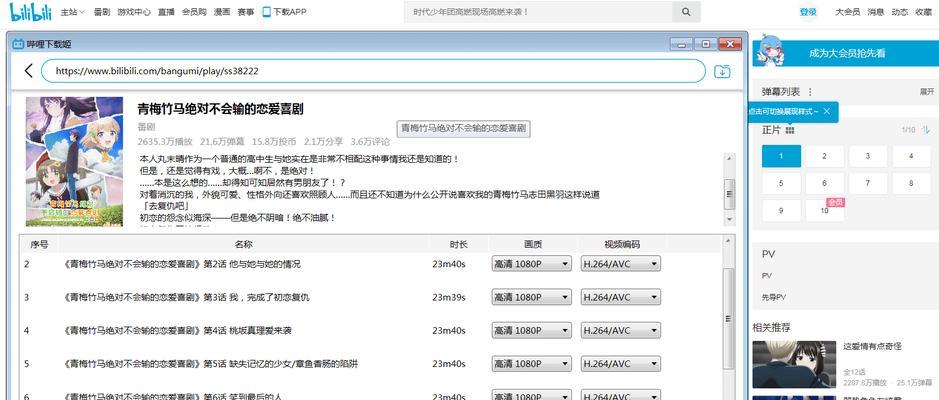Select row 第4话 桃坂真理爱来袭
Image resolution: width=939 pixels, height=400 pixels.
(370, 331)
